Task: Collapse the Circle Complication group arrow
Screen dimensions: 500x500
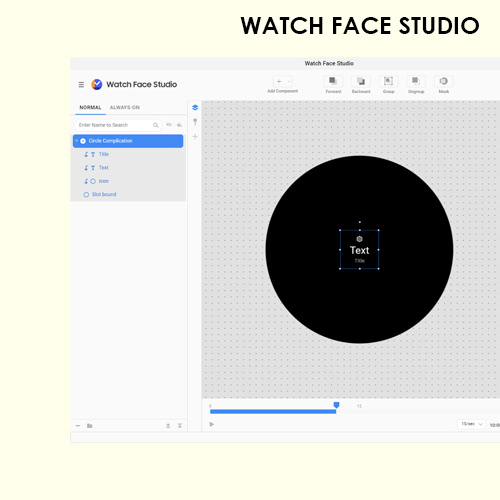Action: pyautogui.click(x=77, y=141)
